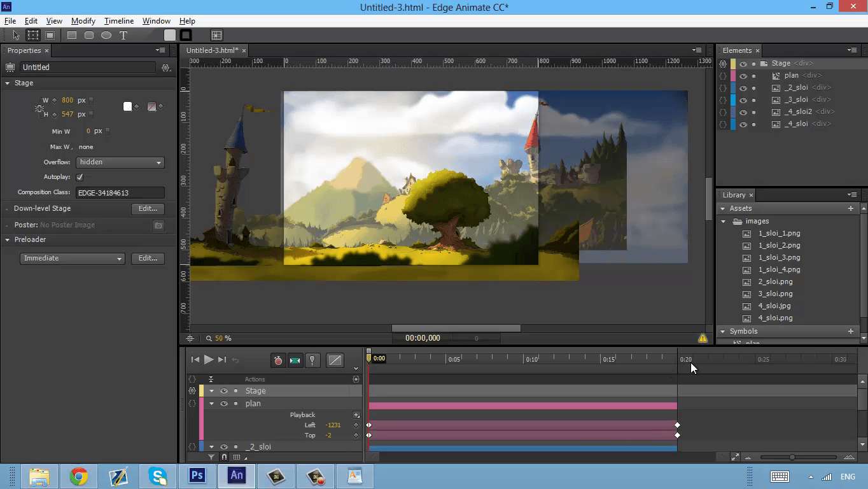The height and width of the screenshot is (489, 868).
Task: Select the Selection arrow tool
Action: point(17,36)
